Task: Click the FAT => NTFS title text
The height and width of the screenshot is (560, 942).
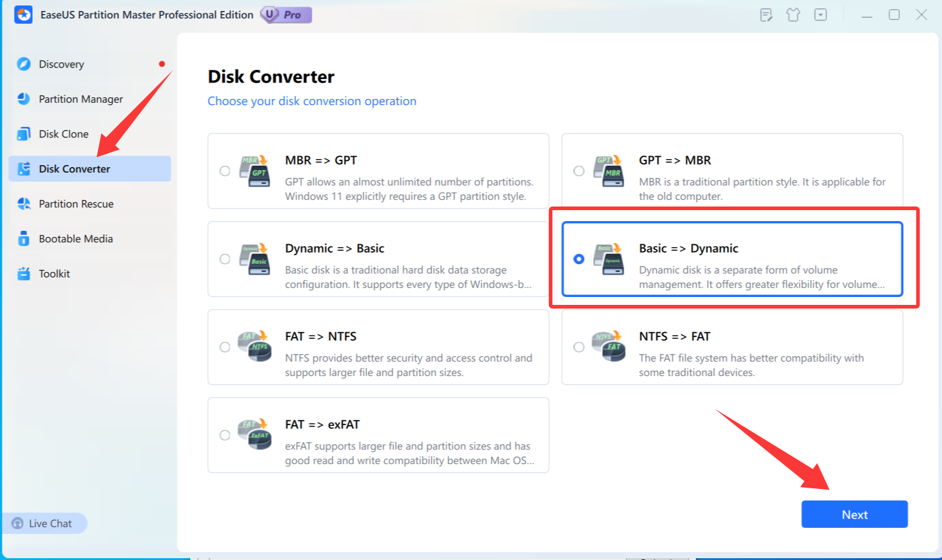Action: tap(321, 336)
